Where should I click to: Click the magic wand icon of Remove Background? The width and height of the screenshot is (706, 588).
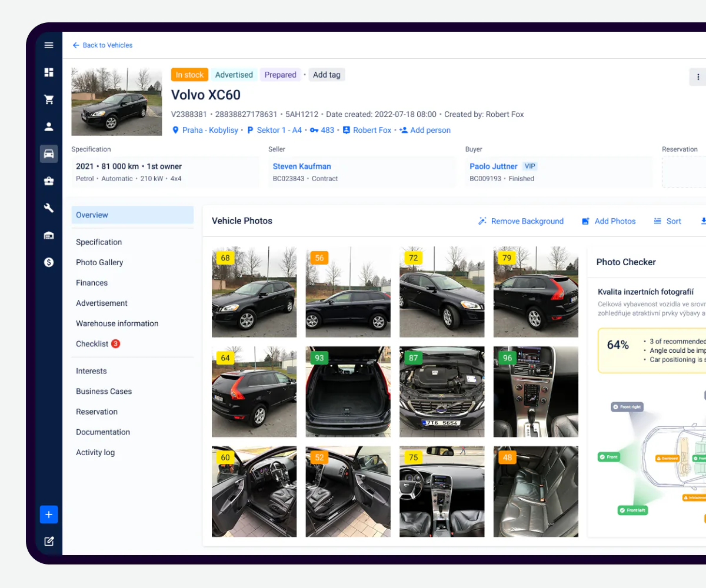(x=482, y=221)
